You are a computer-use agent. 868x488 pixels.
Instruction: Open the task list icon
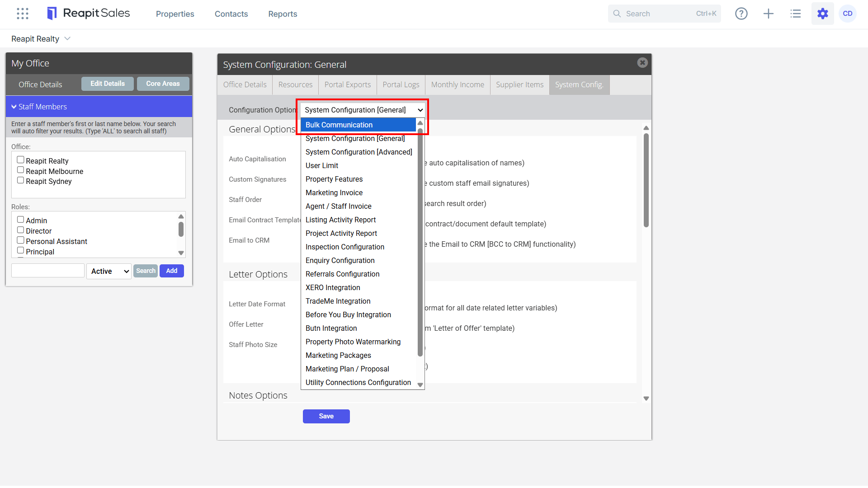(x=796, y=14)
